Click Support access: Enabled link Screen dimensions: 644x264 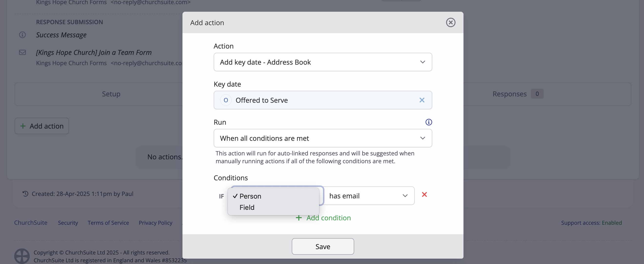pyautogui.click(x=591, y=223)
